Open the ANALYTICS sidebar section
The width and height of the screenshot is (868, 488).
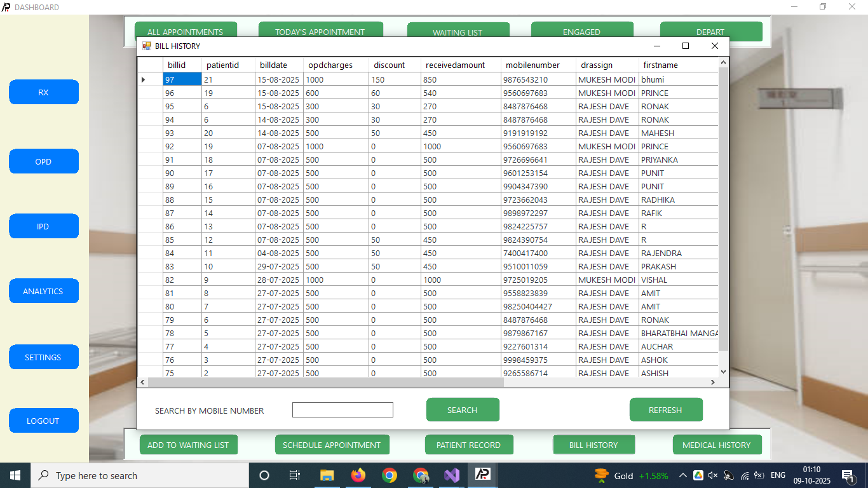(x=43, y=291)
